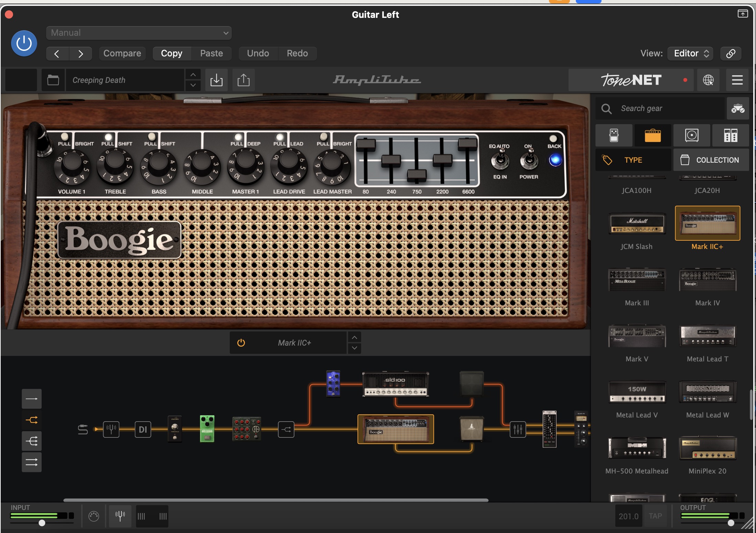Toggle the PULL DEEP switch above MASTER 1

[x=238, y=137]
